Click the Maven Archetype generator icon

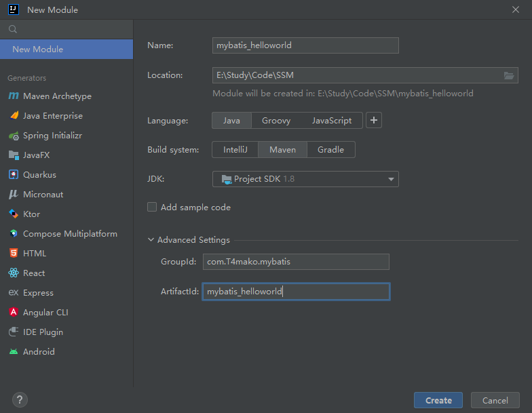tap(14, 96)
